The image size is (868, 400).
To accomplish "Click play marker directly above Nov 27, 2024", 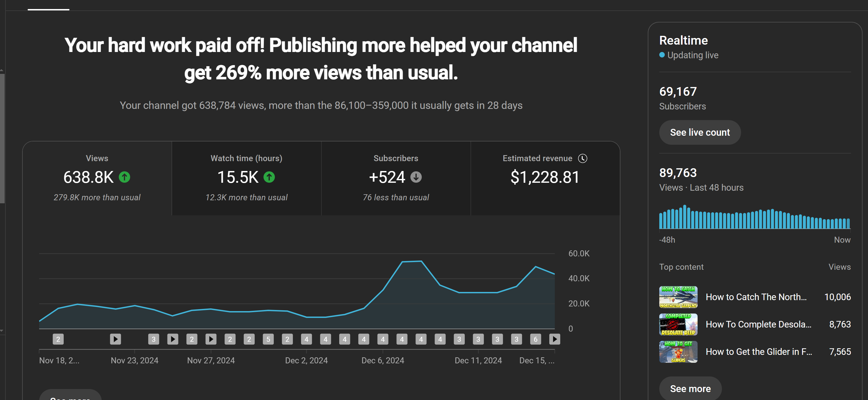I will click(x=211, y=339).
